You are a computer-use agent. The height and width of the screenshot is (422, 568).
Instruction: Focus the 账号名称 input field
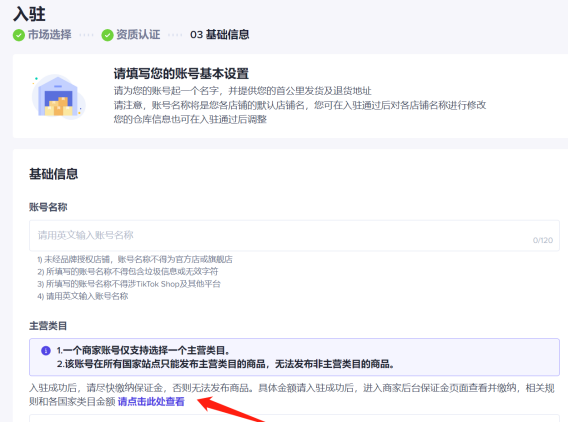point(294,235)
